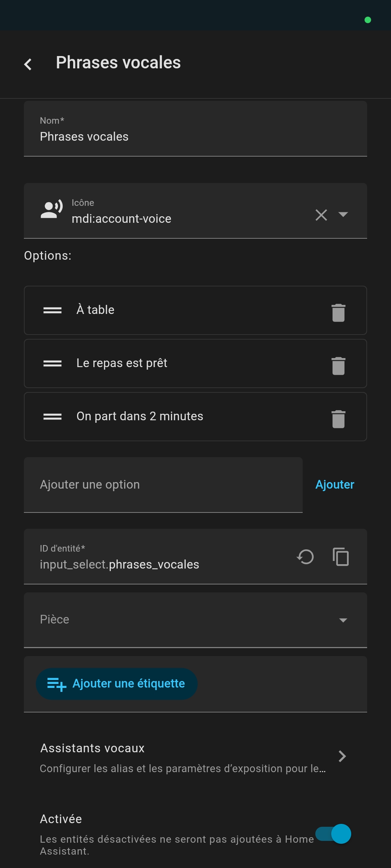391x868 pixels.
Task: Disable the Activée entity switch
Action: [333, 834]
